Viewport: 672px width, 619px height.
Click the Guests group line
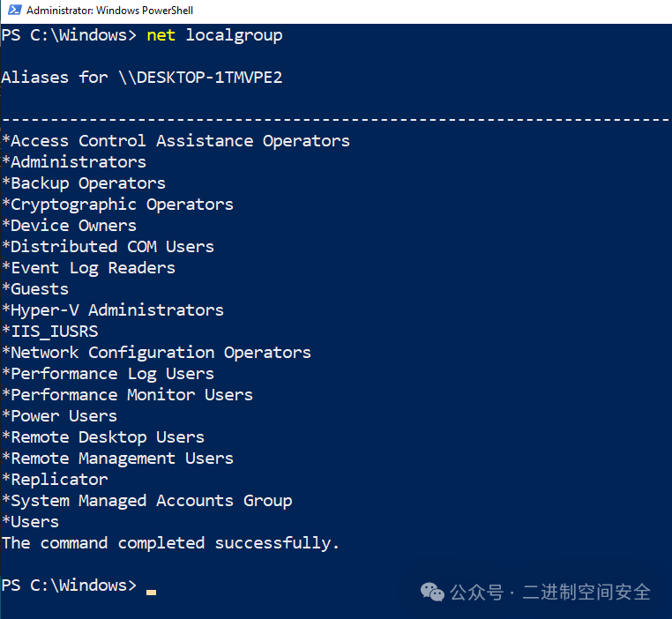[35, 289]
